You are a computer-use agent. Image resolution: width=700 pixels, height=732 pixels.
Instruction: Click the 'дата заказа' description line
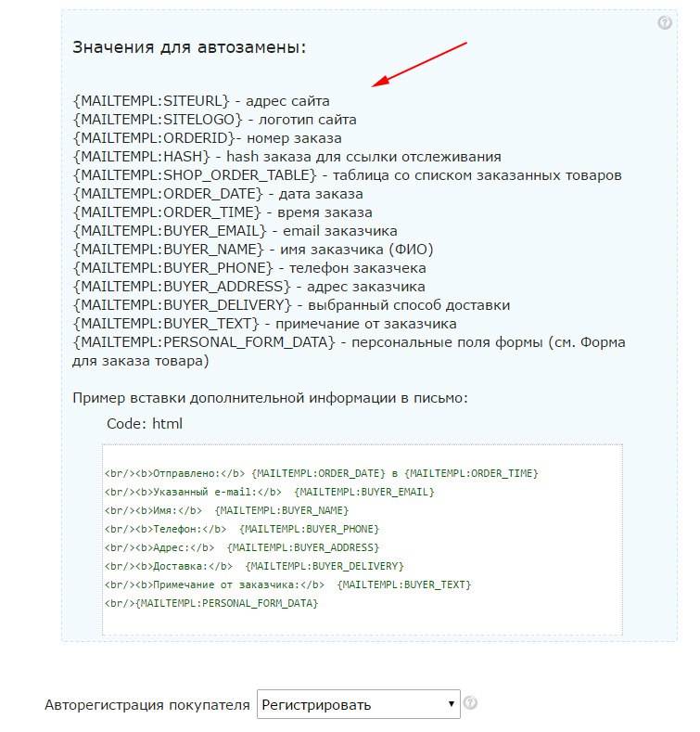tap(218, 194)
